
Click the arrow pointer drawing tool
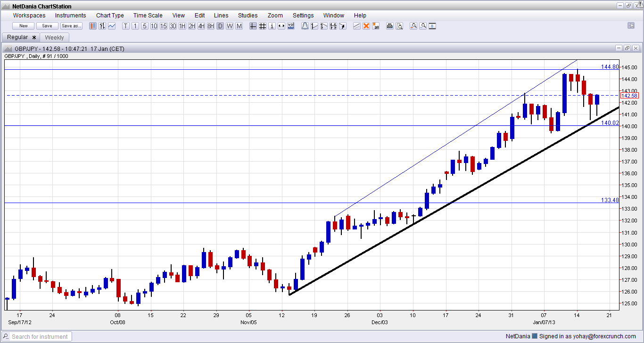coord(342,26)
